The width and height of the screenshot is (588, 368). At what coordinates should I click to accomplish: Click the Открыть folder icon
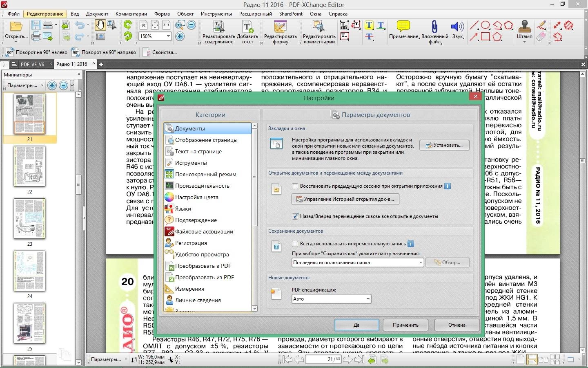click(x=16, y=27)
